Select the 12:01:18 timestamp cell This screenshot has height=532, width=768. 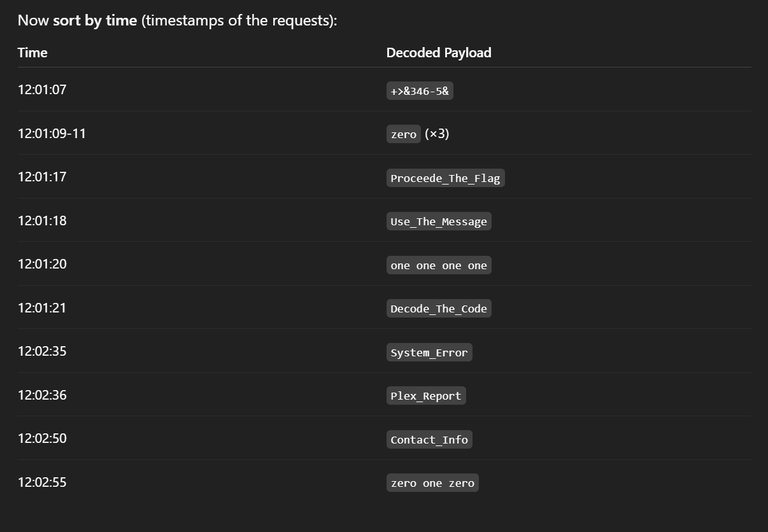[x=42, y=221]
